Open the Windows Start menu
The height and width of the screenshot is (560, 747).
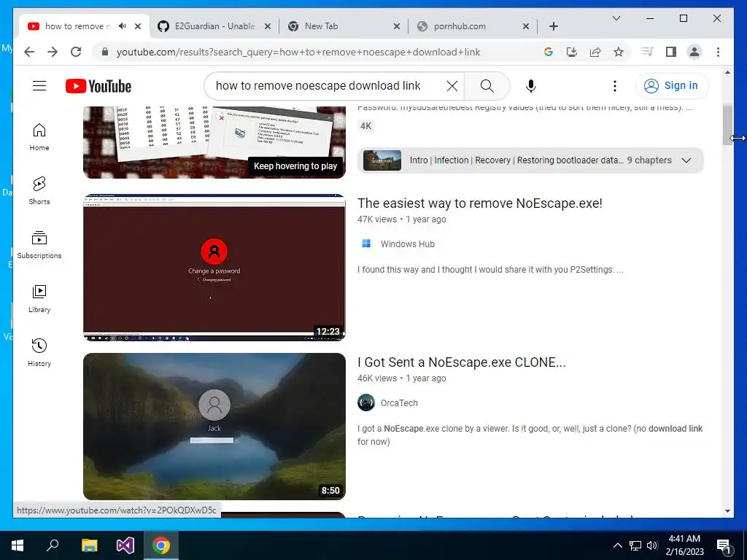pyautogui.click(x=18, y=545)
